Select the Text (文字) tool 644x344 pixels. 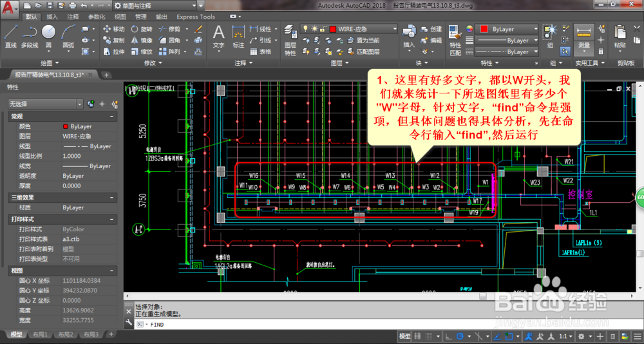[x=218, y=37]
